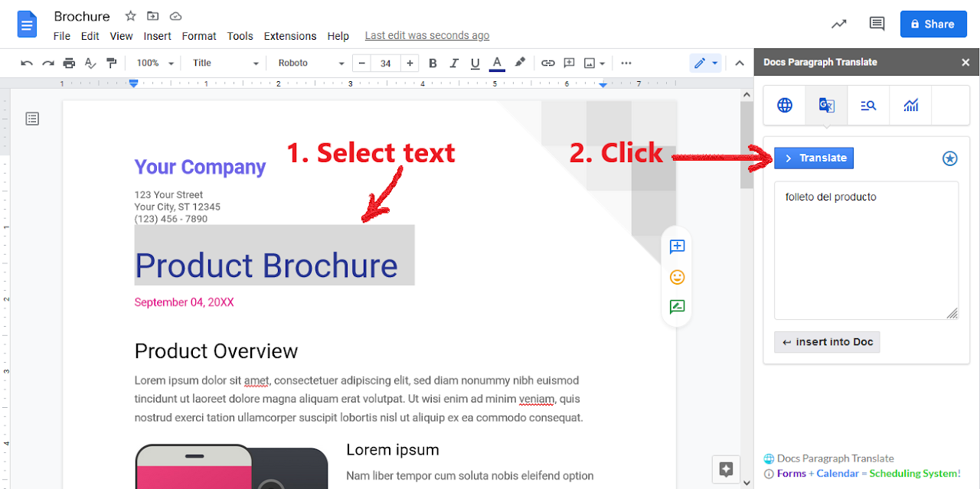The height and width of the screenshot is (489, 980).
Task: Open the Google Docs home icon
Action: click(x=27, y=24)
